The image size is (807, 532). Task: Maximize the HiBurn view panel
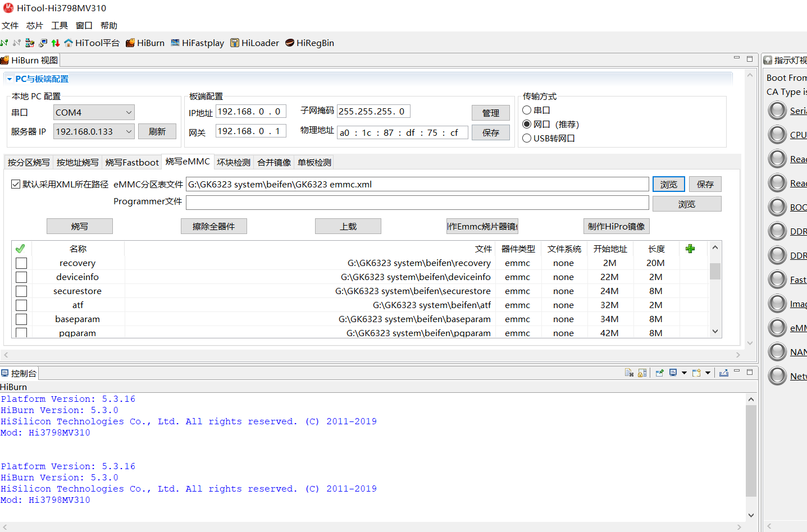[x=750, y=58]
